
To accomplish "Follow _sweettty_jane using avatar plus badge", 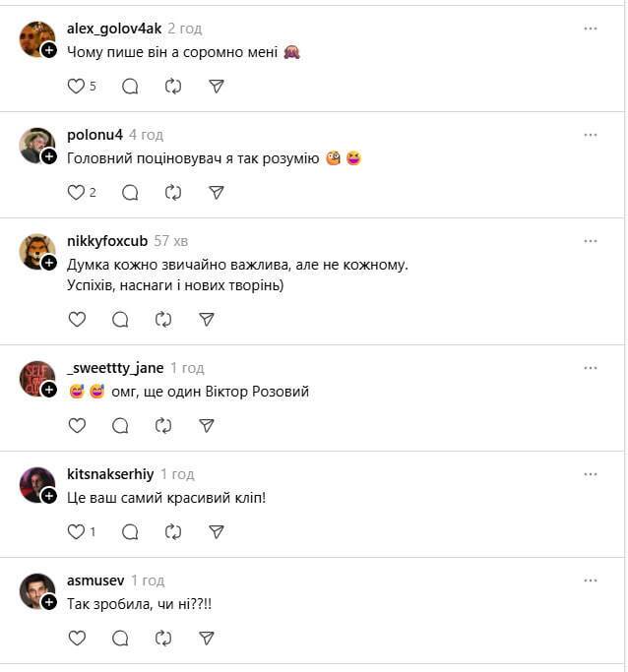I will point(49,389).
